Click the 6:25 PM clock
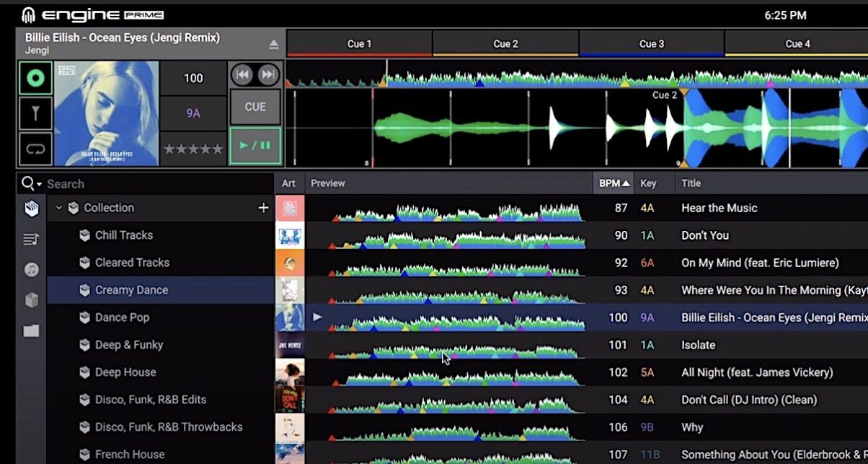Screen dimensions: 868x464 (785, 14)
